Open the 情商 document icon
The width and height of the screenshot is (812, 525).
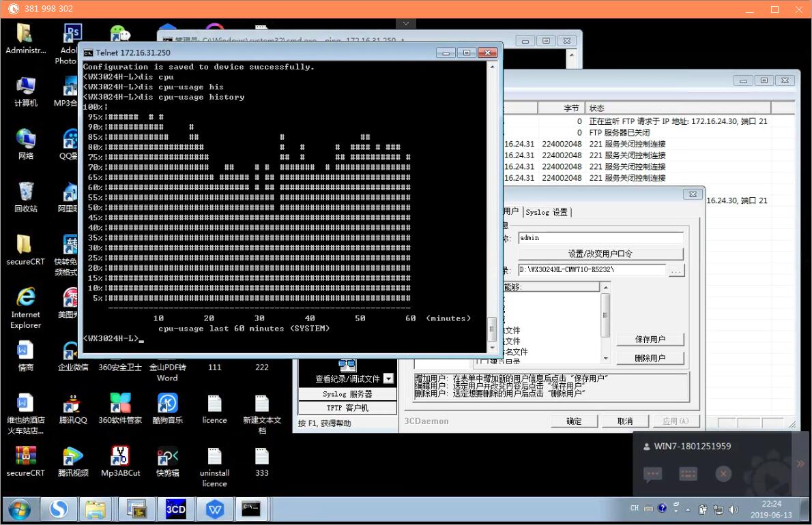coord(25,355)
